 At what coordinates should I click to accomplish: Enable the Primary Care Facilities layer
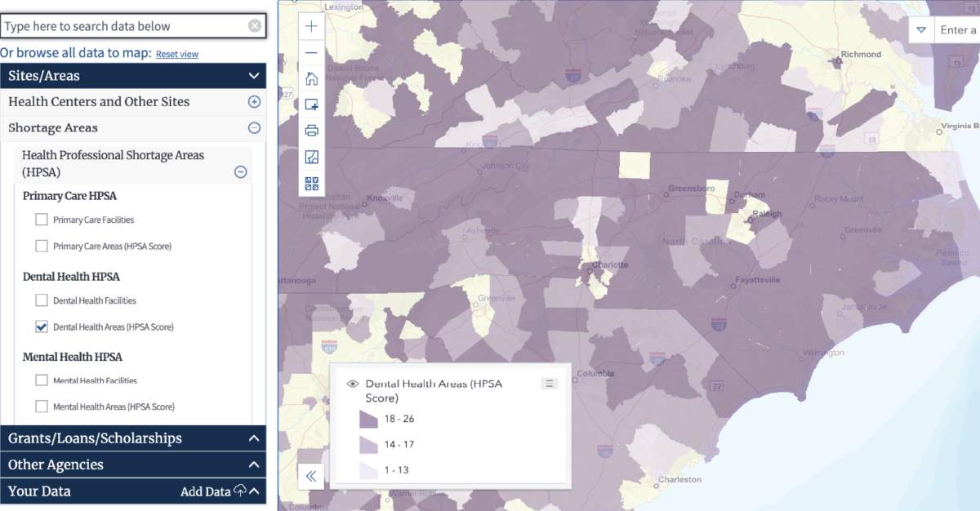pos(42,219)
